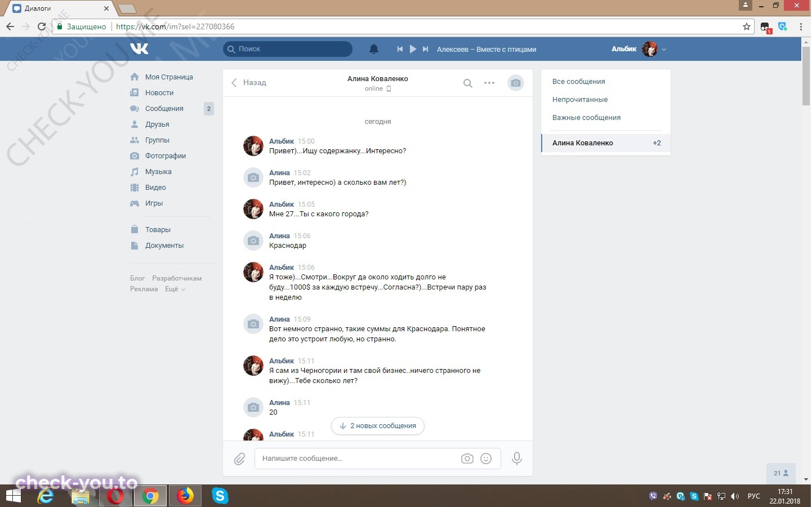Close the Диалоги browser tab

tap(106, 8)
